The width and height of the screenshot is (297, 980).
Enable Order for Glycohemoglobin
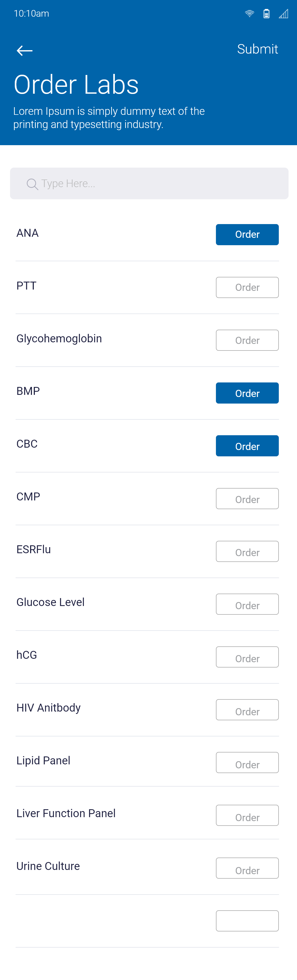(x=247, y=340)
